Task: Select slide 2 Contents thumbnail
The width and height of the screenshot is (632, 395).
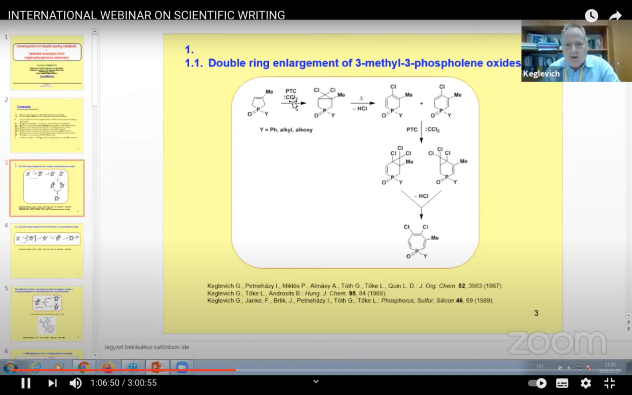Action: tap(47, 125)
